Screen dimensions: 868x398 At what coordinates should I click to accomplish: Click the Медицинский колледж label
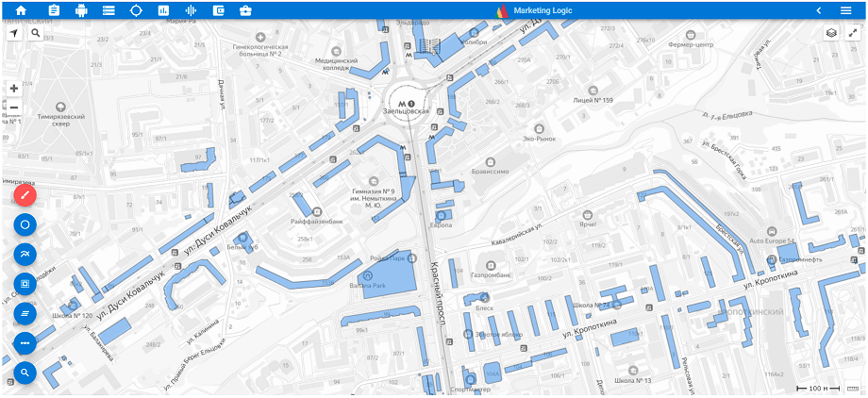pos(336,64)
